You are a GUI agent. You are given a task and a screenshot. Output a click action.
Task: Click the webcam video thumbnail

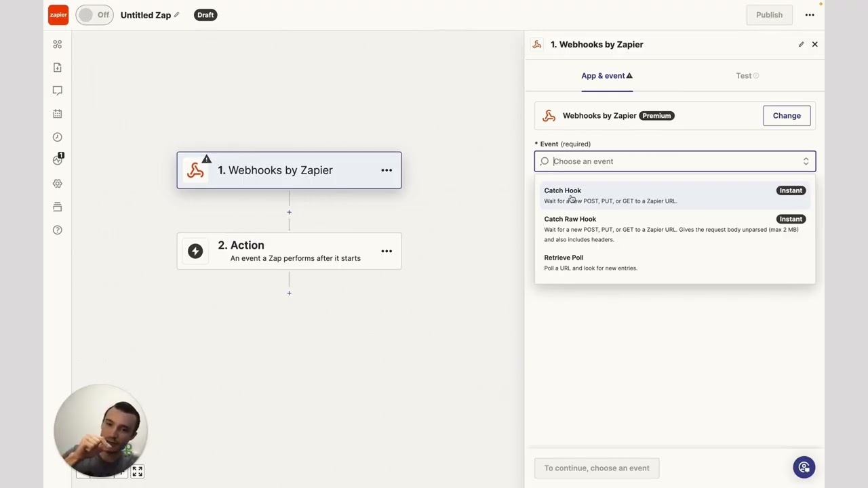(x=100, y=430)
